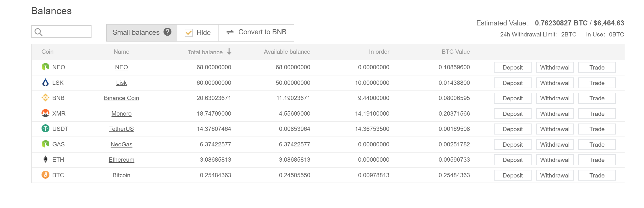
Task: Click Trade in the BTC row
Action: (597, 175)
